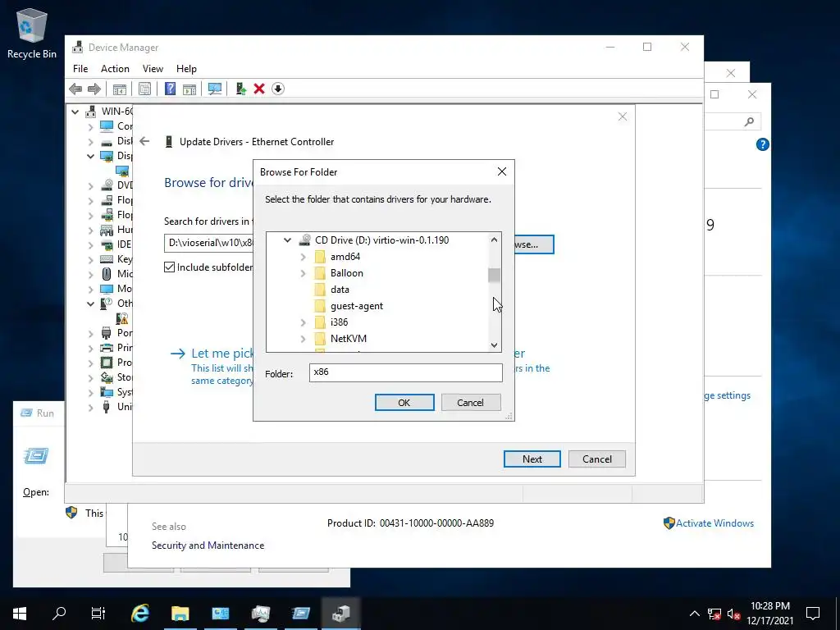Click Cancel in Update Drivers wizard
The image size is (840, 630).
tap(597, 459)
